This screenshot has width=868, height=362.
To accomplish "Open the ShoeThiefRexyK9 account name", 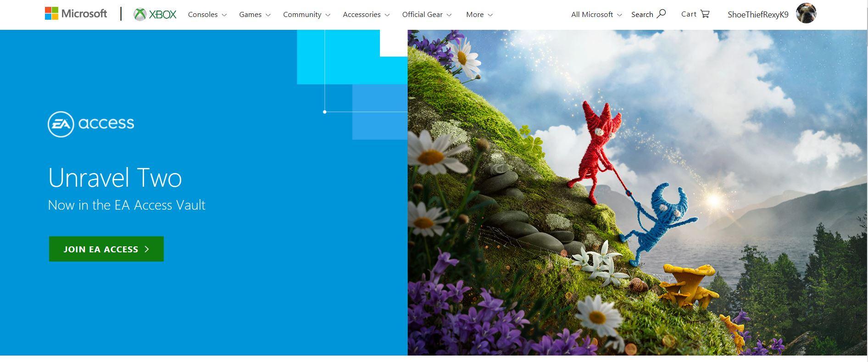I will coord(758,15).
